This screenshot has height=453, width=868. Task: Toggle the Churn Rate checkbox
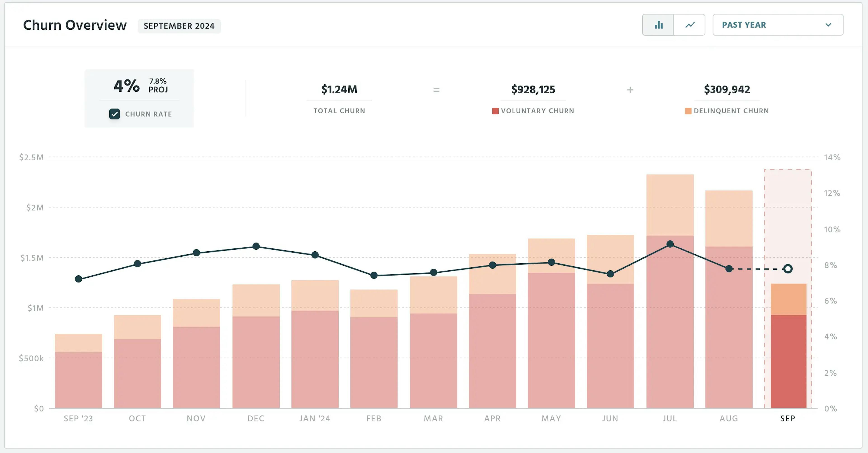[115, 114]
